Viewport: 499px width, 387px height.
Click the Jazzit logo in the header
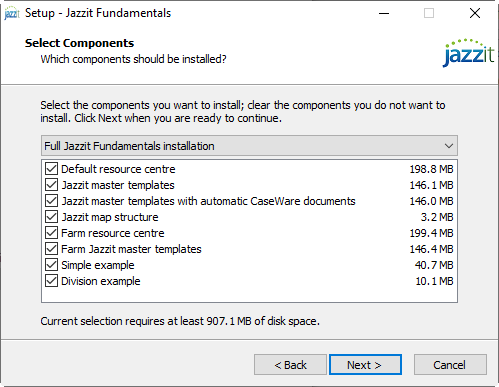tap(469, 53)
